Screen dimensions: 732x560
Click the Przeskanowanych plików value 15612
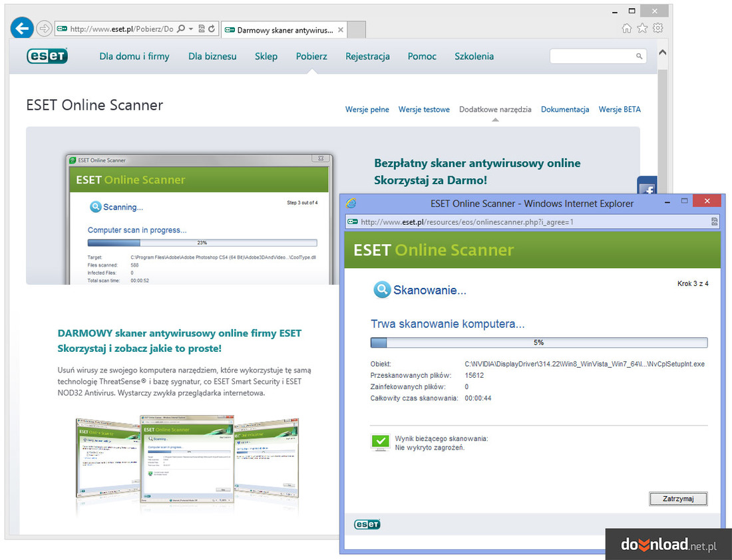point(474,375)
